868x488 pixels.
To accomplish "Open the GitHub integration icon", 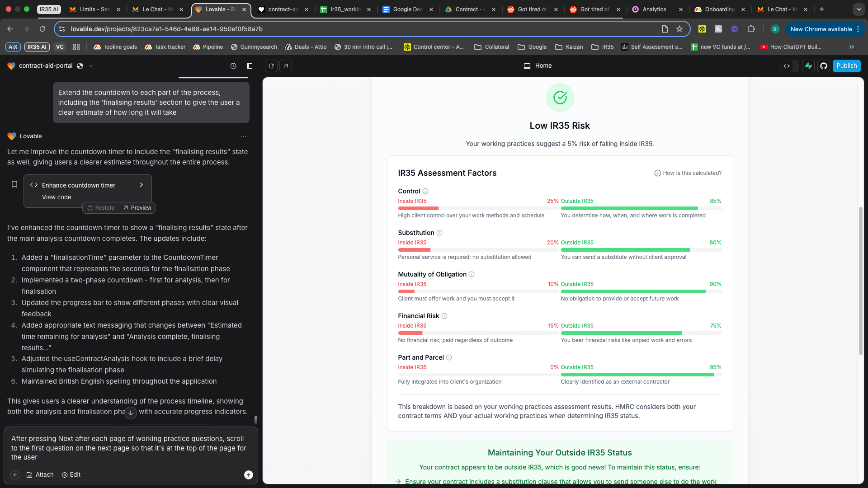I will tap(824, 66).
